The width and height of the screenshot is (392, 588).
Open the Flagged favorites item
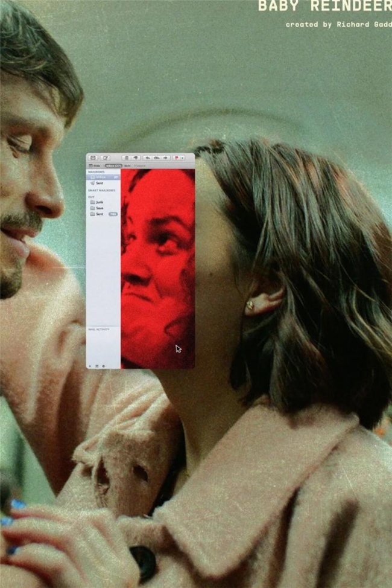(139, 165)
